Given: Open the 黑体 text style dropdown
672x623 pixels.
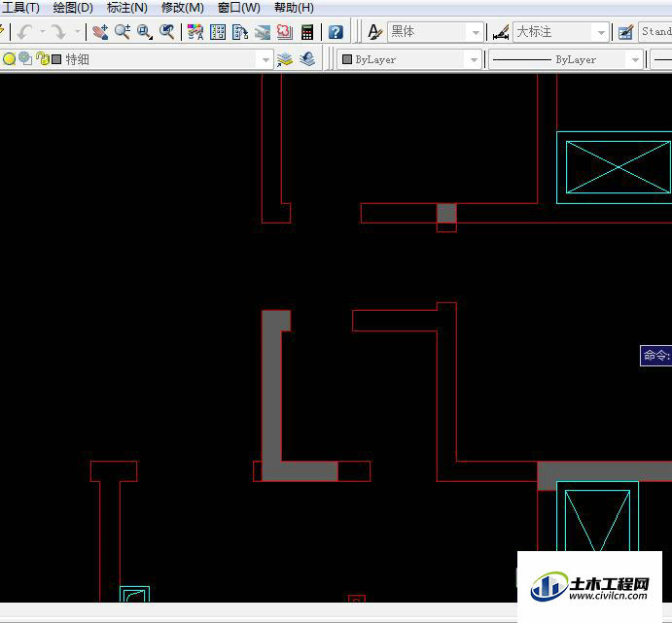Looking at the screenshot, I should (x=476, y=32).
